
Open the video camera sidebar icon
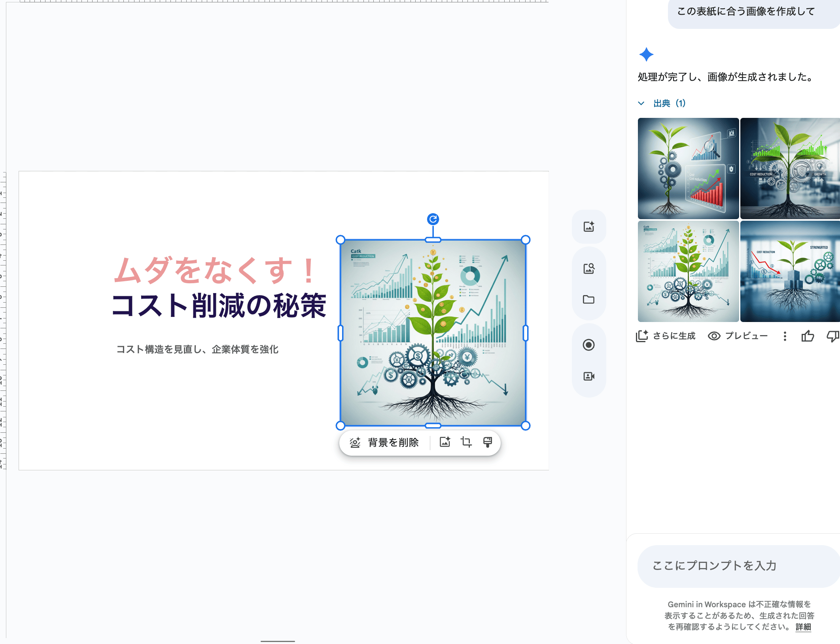589,376
